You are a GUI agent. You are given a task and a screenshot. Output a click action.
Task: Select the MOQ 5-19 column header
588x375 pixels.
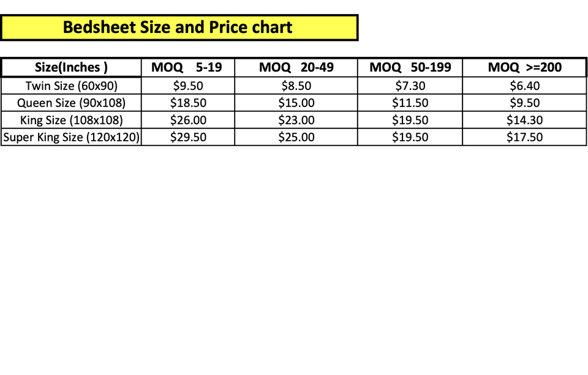[187, 67]
